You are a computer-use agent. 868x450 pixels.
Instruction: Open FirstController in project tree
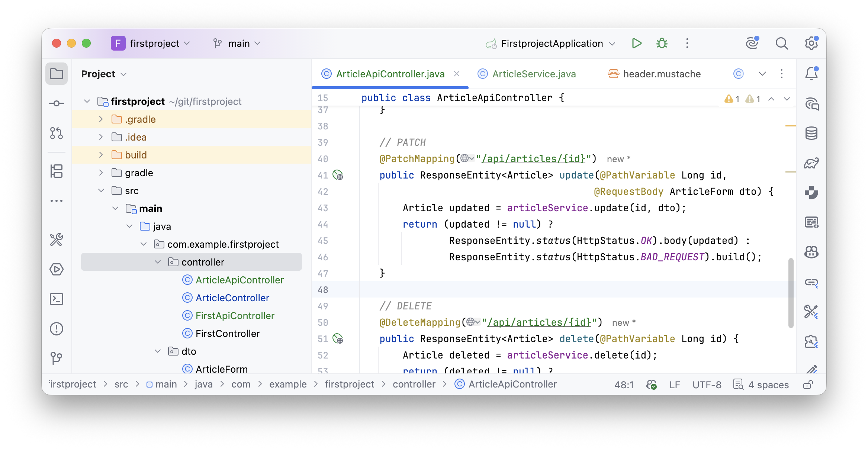point(228,334)
